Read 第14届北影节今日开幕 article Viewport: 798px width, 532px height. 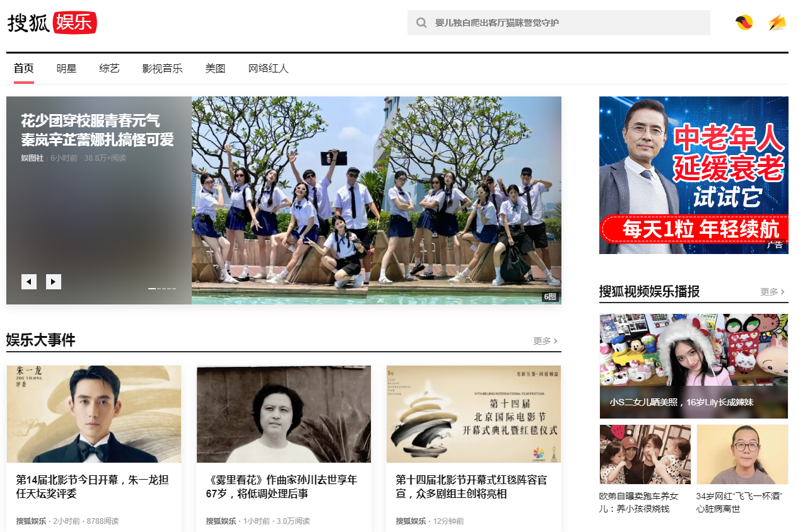pyautogui.click(x=93, y=487)
